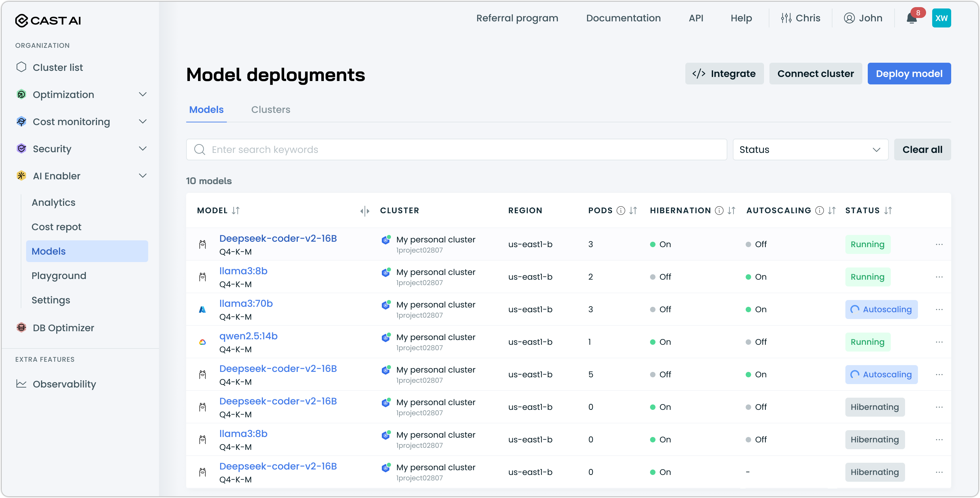This screenshot has height=498, width=980.
Task: Click the Pods column info icon
Action: point(621,211)
